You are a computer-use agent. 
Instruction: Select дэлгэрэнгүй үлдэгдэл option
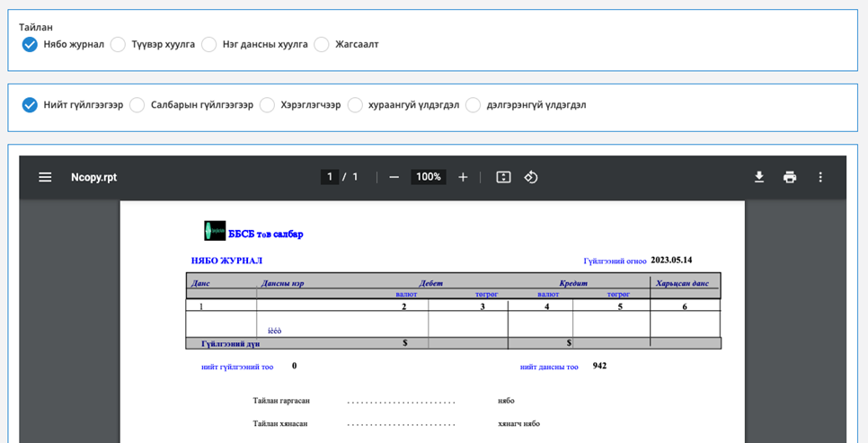point(473,104)
